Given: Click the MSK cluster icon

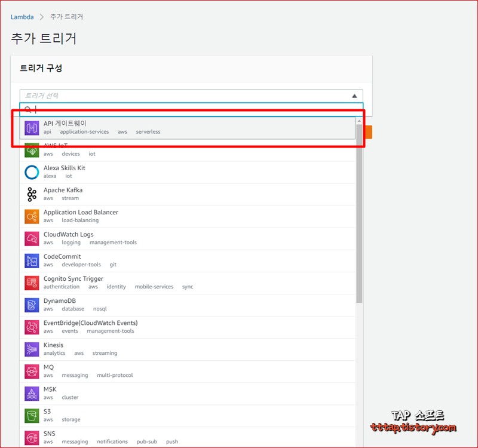Looking at the screenshot, I should tap(32, 394).
